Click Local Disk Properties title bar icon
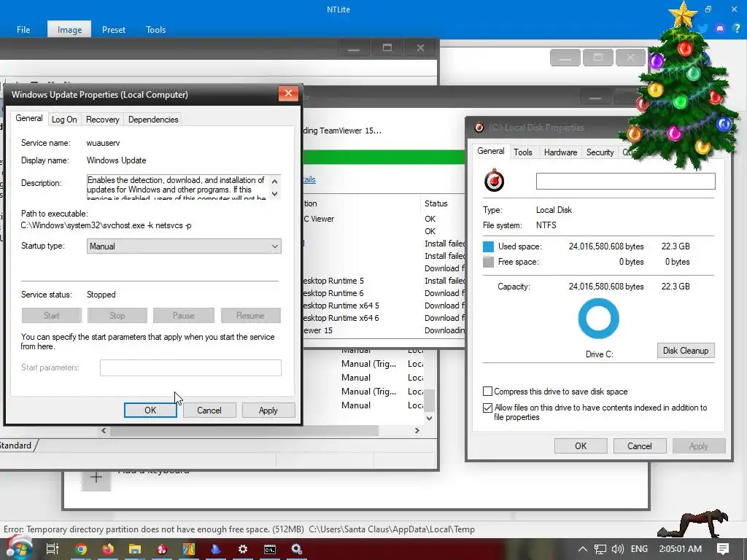 [479, 128]
